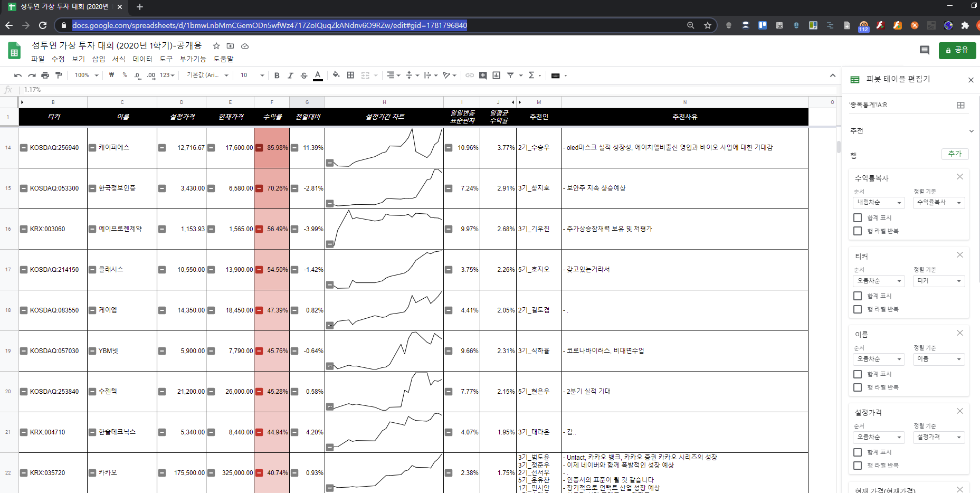The height and width of the screenshot is (493, 980).
Task: Click the filter funnel icon
Action: [x=510, y=75]
